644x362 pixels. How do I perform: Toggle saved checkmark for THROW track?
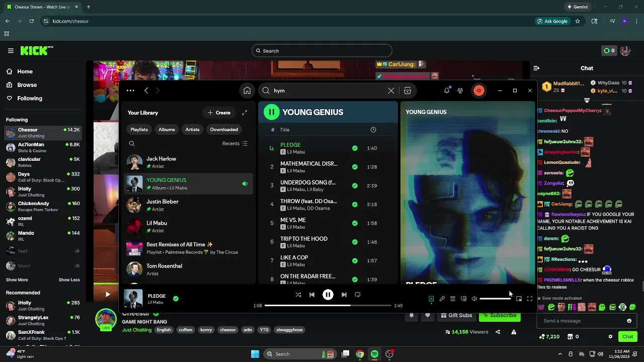point(355,205)
